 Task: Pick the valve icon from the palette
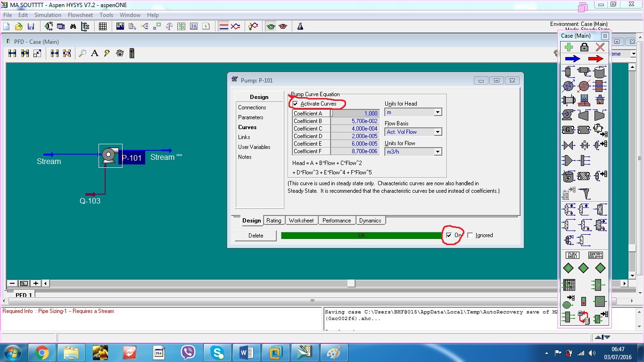tap(568, 145)
